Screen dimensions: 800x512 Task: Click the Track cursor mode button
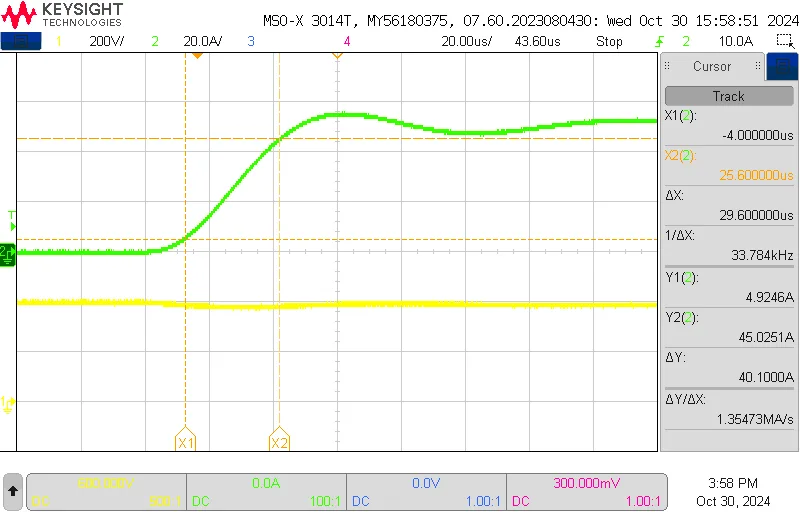pos(729,96)
